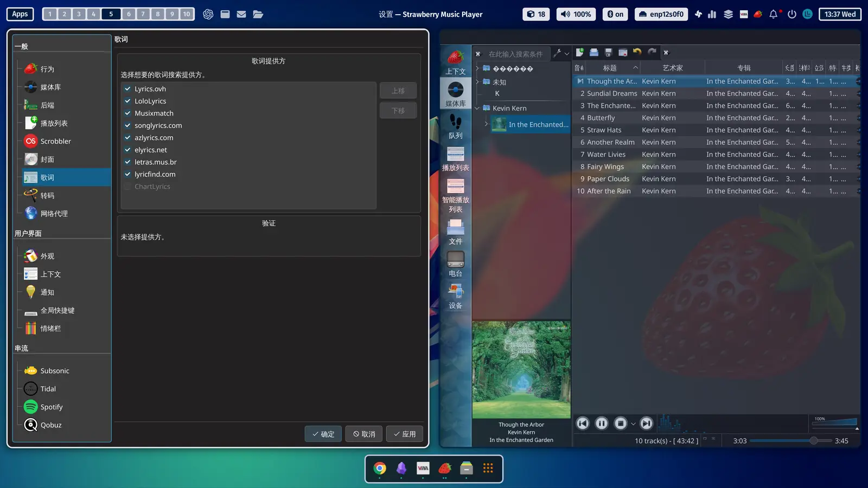Click the undo arrow in playlist toolbar
This screenshot has width=868, height=488.
pos(637,53)
